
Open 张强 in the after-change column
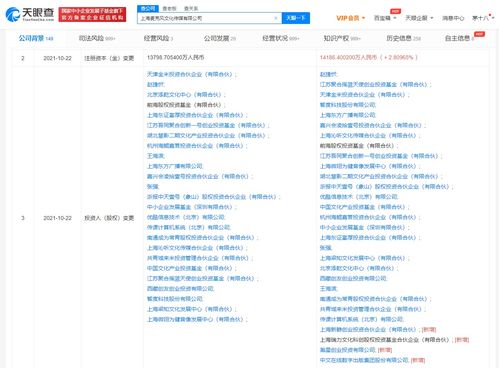pyautogui.click(x=325, y=248)
